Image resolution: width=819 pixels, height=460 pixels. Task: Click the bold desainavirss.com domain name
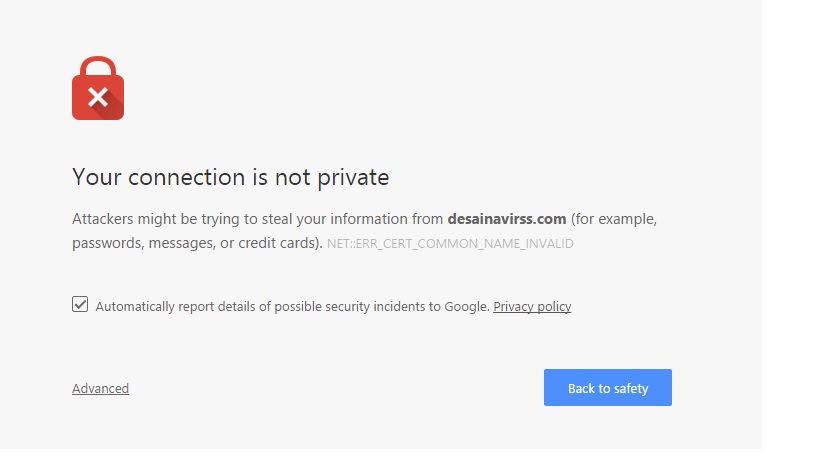point(507,219)
